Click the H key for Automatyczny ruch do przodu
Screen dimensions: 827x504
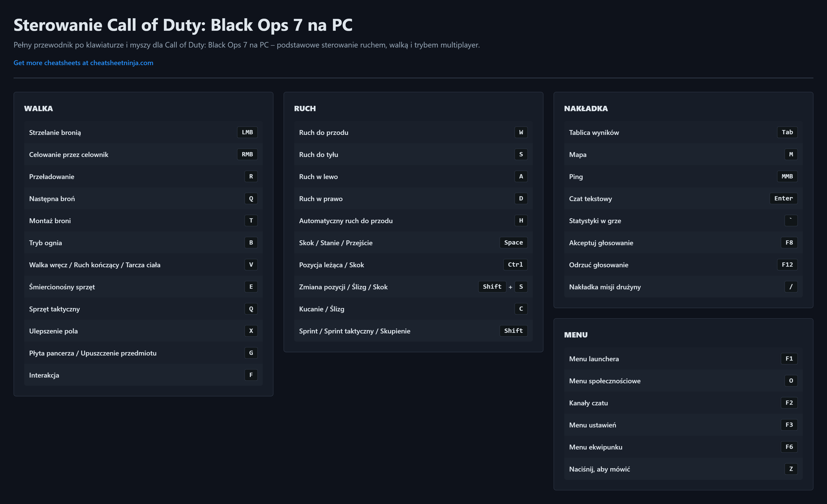click(x=521, y=221)
